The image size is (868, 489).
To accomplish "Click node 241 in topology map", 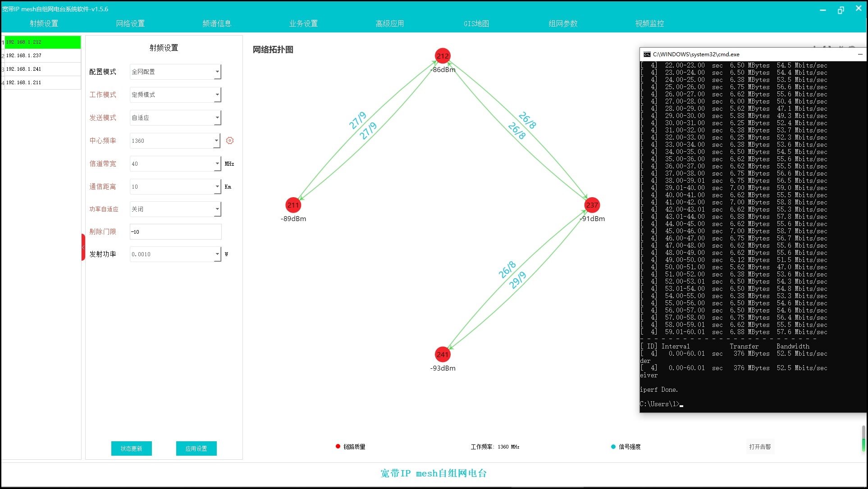I will pos(443,354).
